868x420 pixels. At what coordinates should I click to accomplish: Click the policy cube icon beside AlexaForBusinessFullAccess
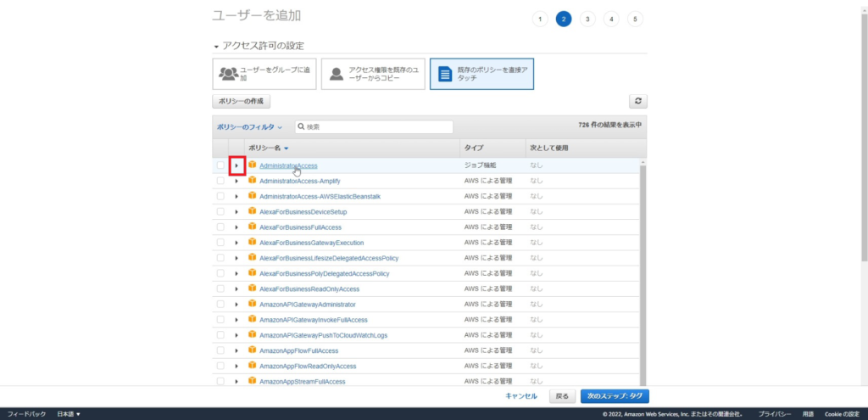(252, 227)
